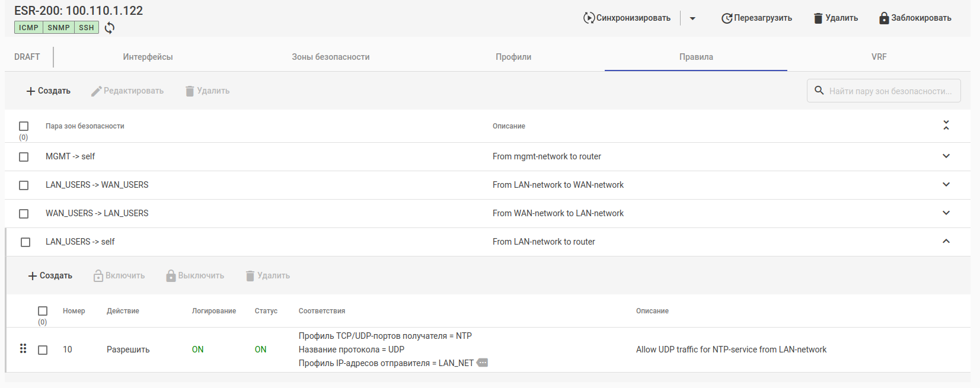Click the security zone pair search field
This screenshot has height=388, width=980.
(x=889, y=91)
